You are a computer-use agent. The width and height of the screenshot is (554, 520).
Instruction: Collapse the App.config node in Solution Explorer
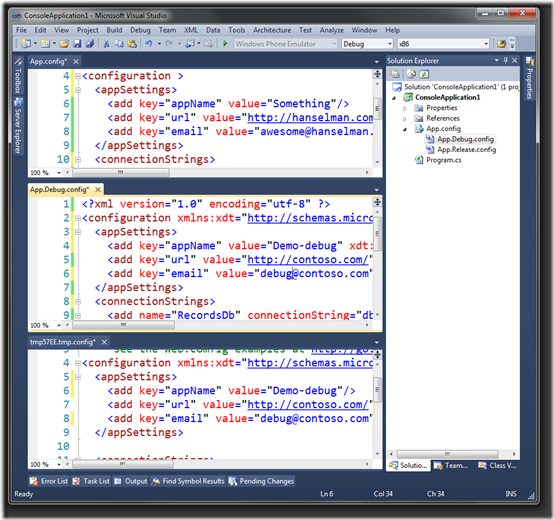pos(405,129)
